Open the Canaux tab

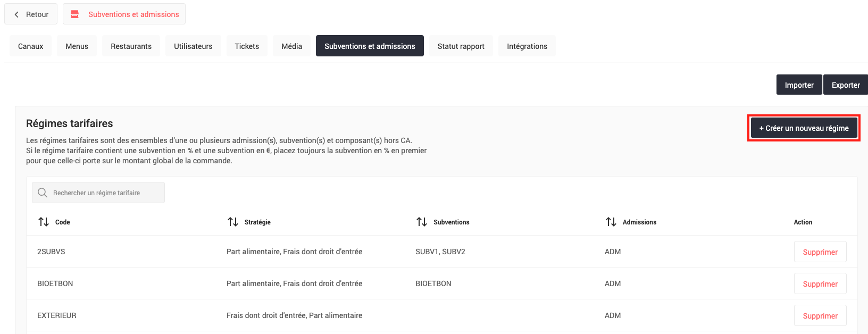[x=30, y=46]
